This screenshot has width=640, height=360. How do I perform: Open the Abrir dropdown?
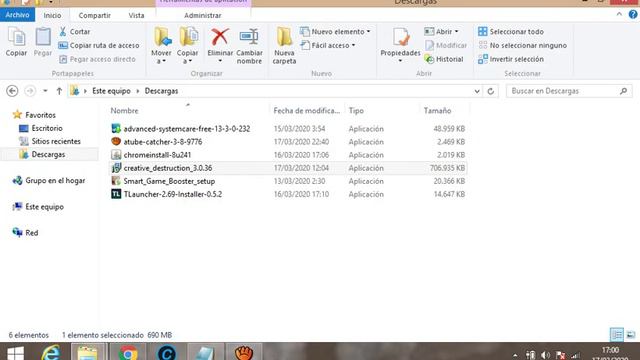coord(442,31)
